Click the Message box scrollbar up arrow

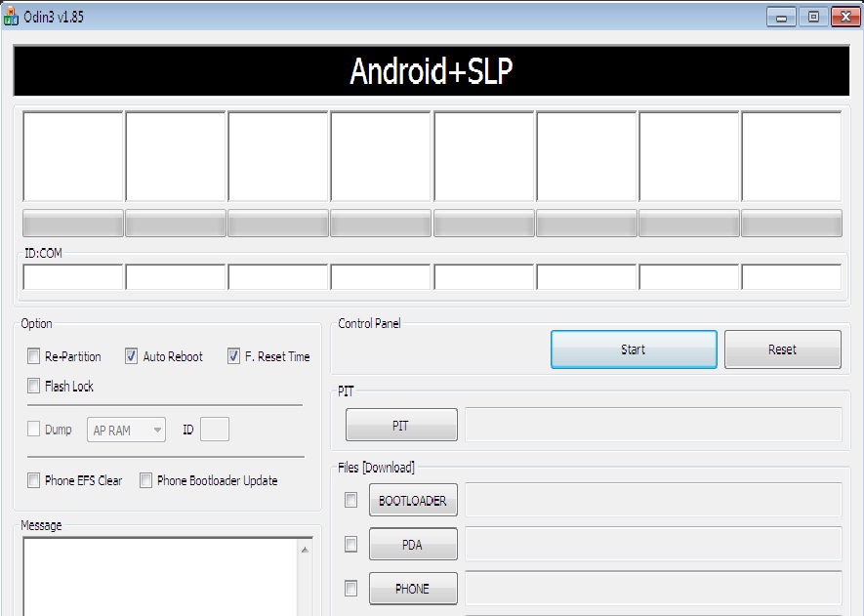pyautogui.click(x=306, y=551)
